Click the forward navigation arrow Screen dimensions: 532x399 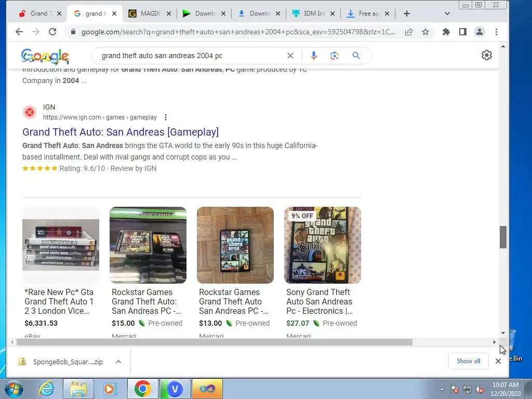pyautogui.click(x=36, y=32)
